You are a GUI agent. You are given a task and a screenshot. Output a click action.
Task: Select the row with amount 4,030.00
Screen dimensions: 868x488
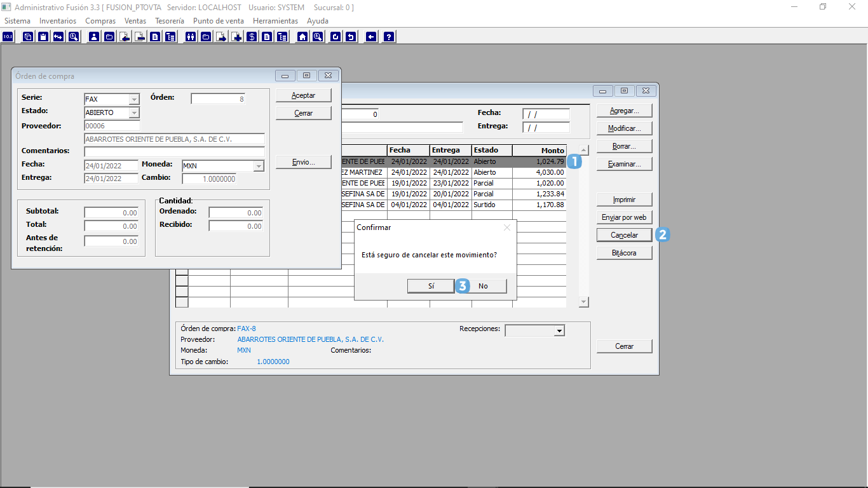pos(453,172)
